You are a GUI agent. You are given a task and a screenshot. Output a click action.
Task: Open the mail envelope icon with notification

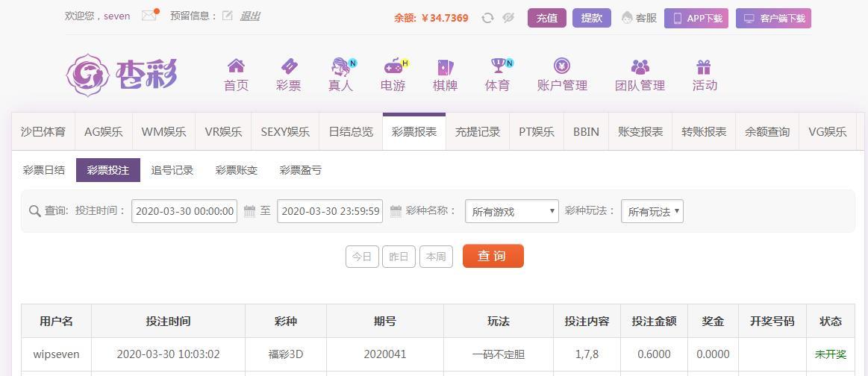(150, 15)
